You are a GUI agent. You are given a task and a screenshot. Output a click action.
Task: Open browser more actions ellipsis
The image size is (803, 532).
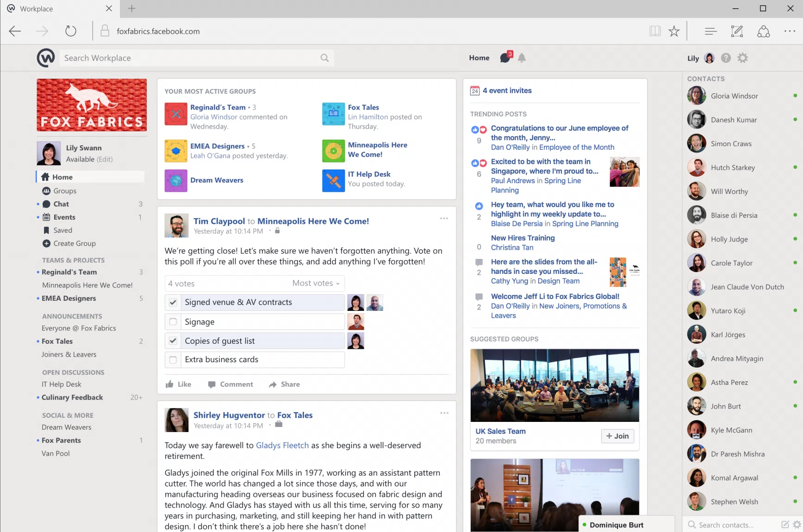click(790, 31)
